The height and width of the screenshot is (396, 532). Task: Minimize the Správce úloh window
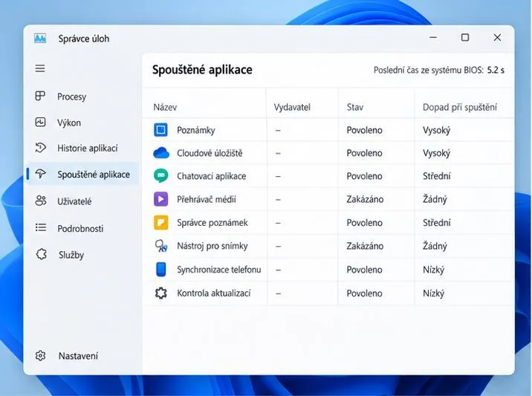click(x=433, y=37)
